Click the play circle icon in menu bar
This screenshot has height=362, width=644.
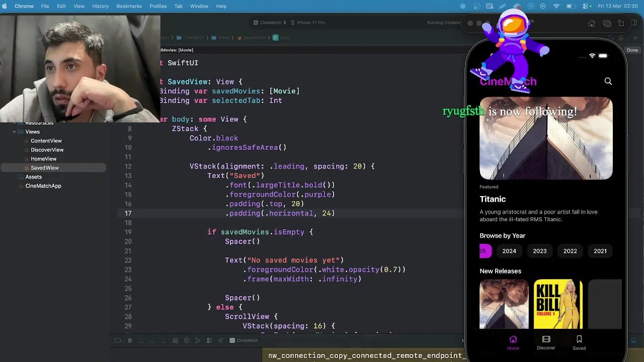click(543, 6)
